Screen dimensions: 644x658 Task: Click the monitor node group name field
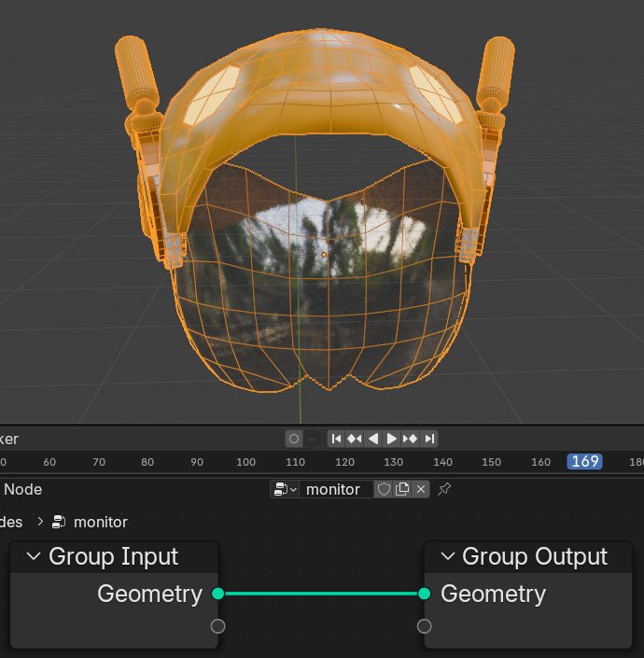pyautogui.click(x=334, y=489)
